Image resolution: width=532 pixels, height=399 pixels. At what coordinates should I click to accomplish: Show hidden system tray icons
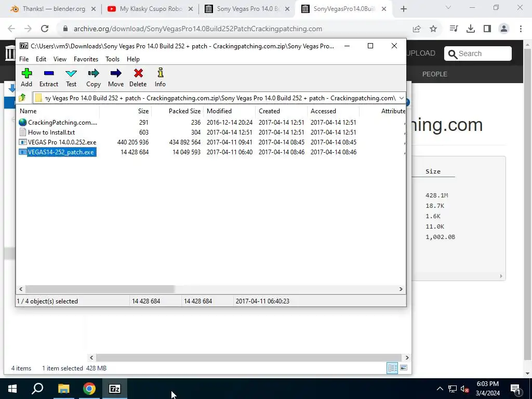point(440,389)
